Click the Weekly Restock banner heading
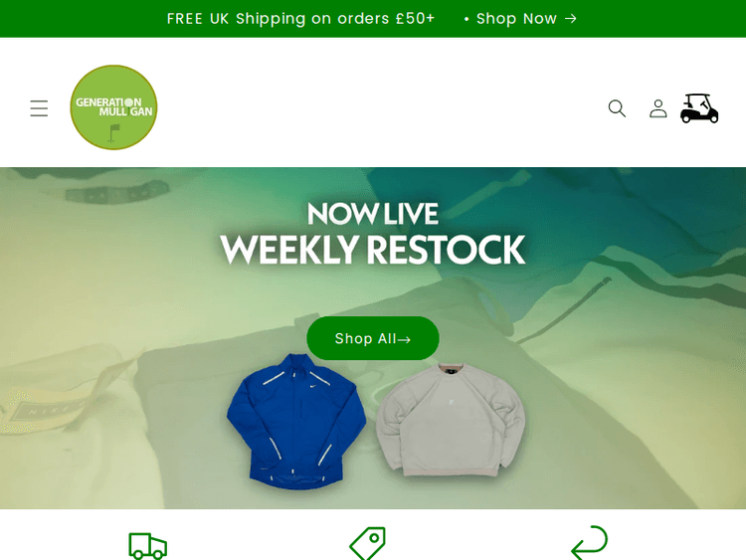 373,250
